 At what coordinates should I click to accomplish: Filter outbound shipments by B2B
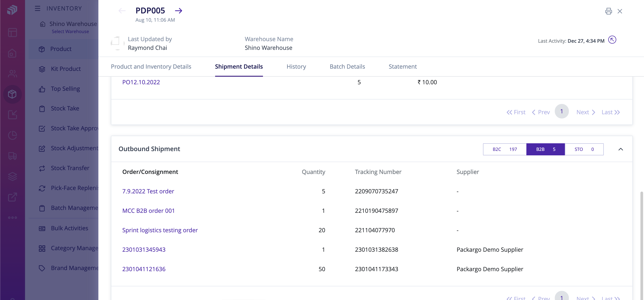click(546, 149)
